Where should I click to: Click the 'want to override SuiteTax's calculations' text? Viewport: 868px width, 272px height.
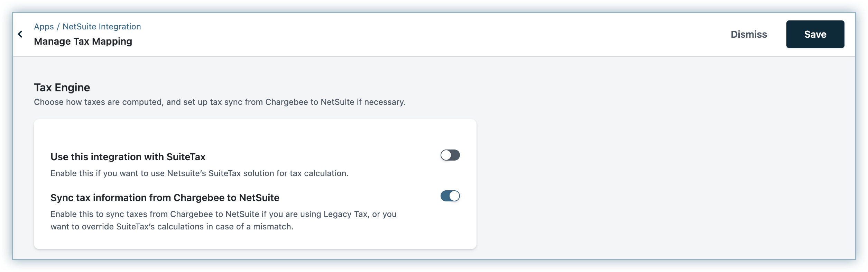coord(172,227)
